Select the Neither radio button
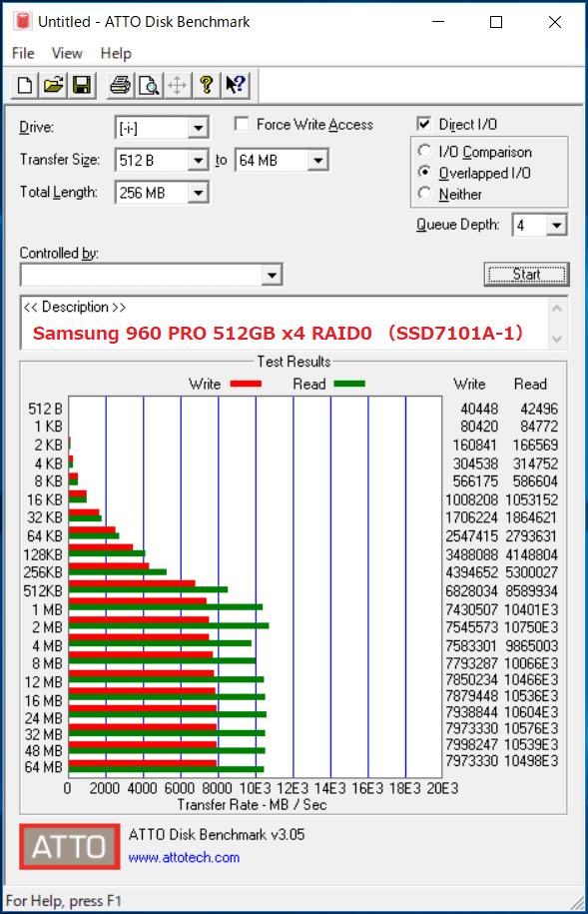Image resolution: width=588 pixels, height=914 pixels. click(x=425, y=194)
